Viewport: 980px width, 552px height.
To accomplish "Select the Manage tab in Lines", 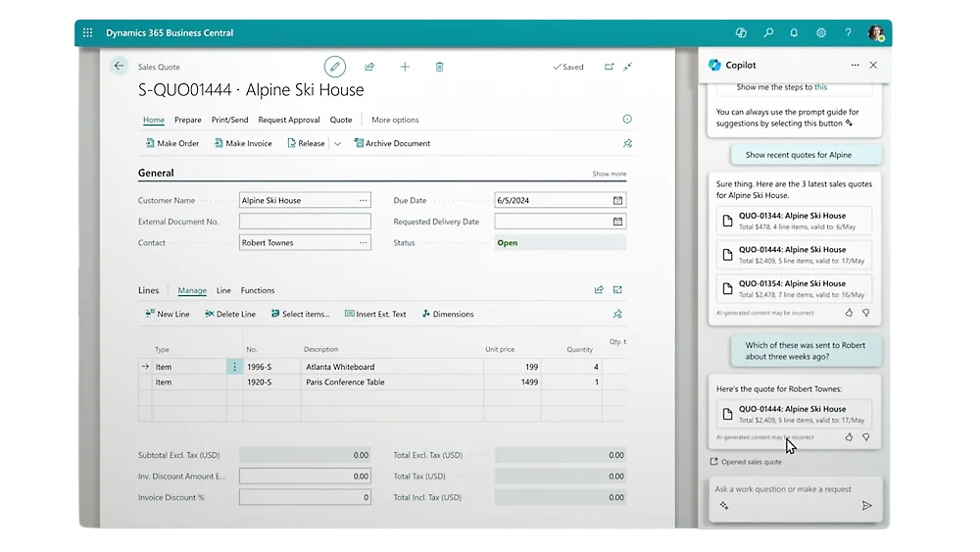I will (x=192, y=290).
